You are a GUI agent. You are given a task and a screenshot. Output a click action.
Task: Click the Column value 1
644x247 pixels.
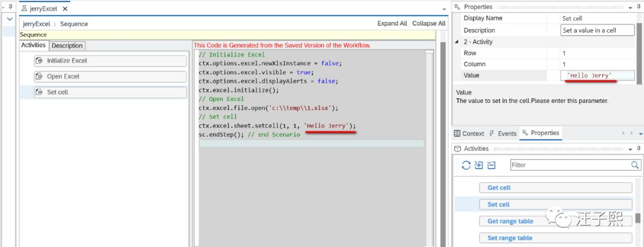coord(564,64)
